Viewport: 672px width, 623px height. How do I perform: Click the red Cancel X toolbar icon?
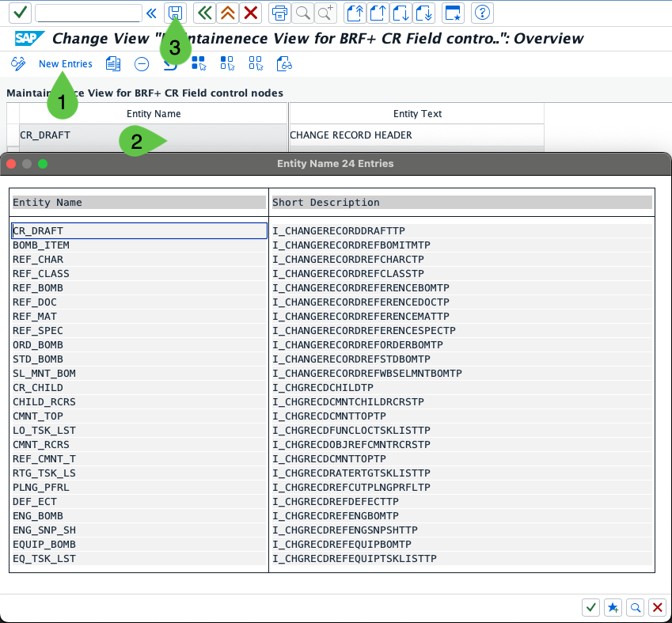coord(251,13)
